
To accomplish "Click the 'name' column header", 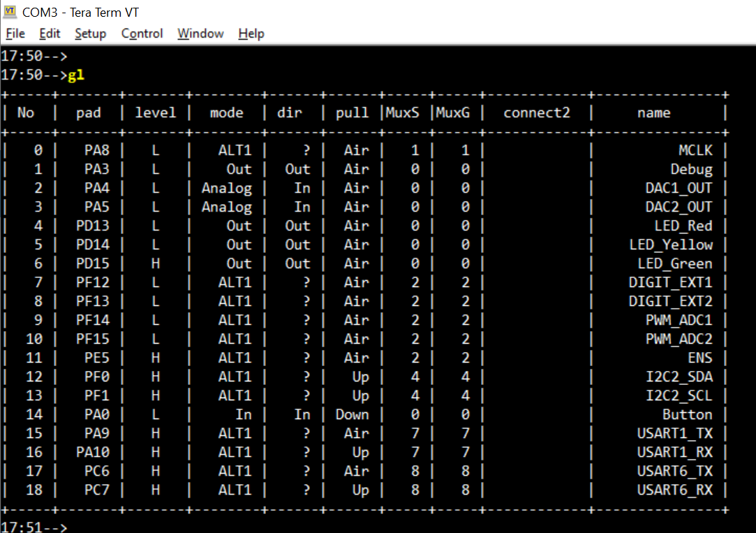I will (x=654, y=113).
